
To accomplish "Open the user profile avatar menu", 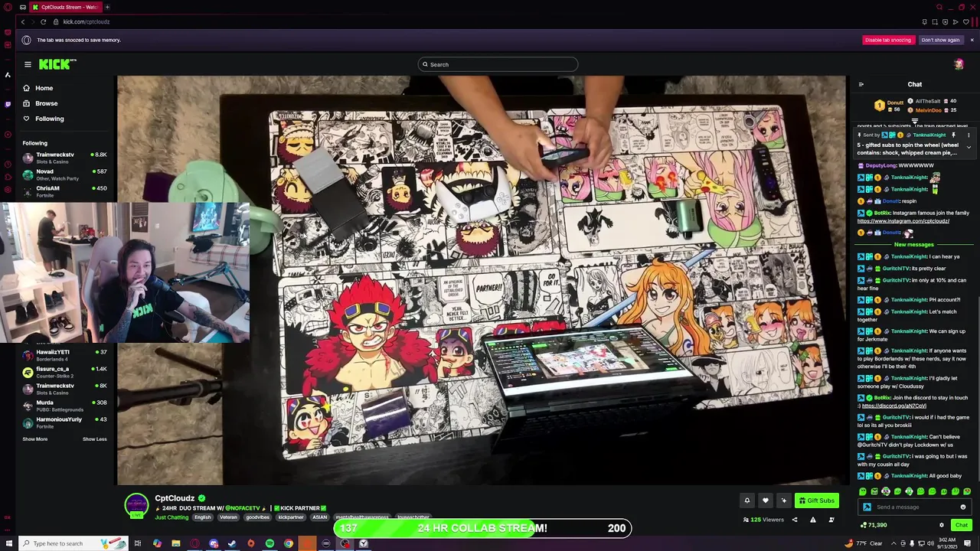I will pos(959,64).
